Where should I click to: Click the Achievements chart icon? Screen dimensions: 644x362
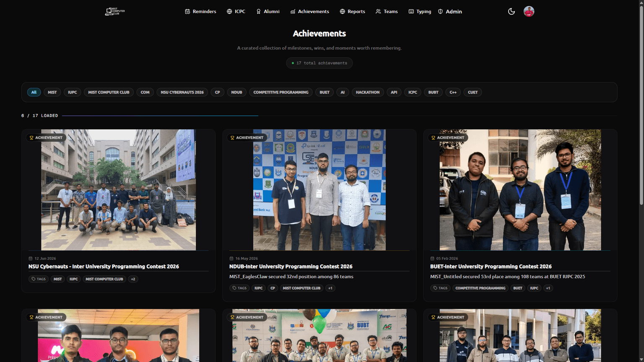293,12
